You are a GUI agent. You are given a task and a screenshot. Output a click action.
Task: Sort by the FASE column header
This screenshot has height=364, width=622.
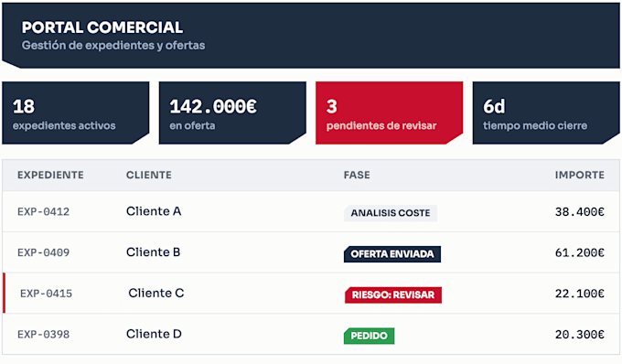click(x=357, y=175)
